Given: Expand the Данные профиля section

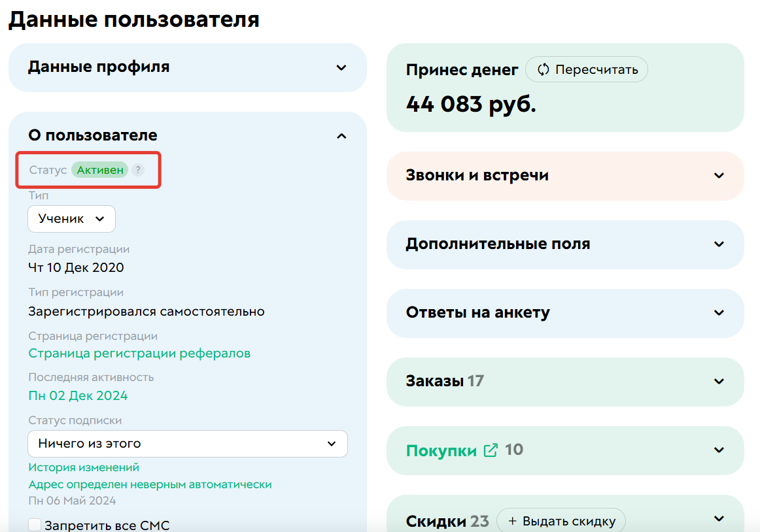Looking at the screenshot, I should point(340,67).
